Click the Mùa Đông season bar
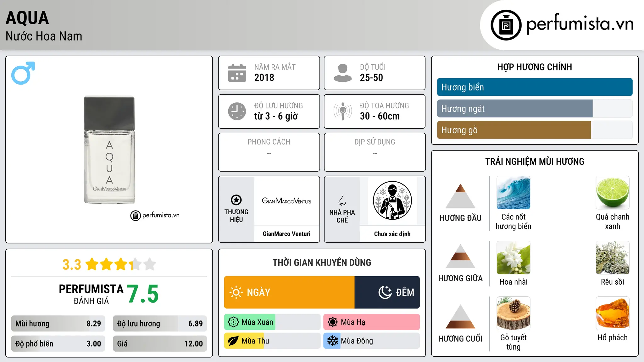 (x=372, y=341)
